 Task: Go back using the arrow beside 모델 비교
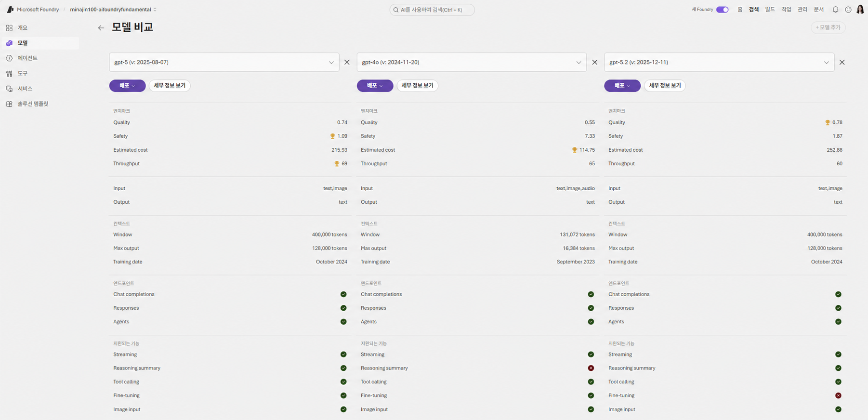[x=101, y=28]
